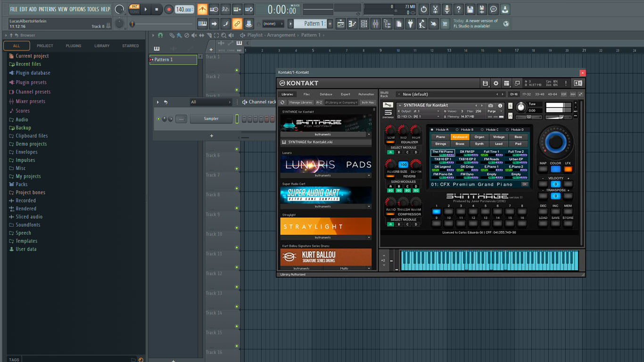Image resolution: width=644 pixels, height=362 pixels.
Task: Click Manage Libraries button
Action: click(301, 102)
